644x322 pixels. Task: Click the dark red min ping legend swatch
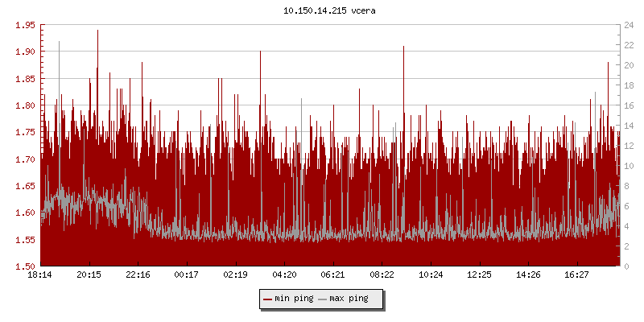point(268,299)
